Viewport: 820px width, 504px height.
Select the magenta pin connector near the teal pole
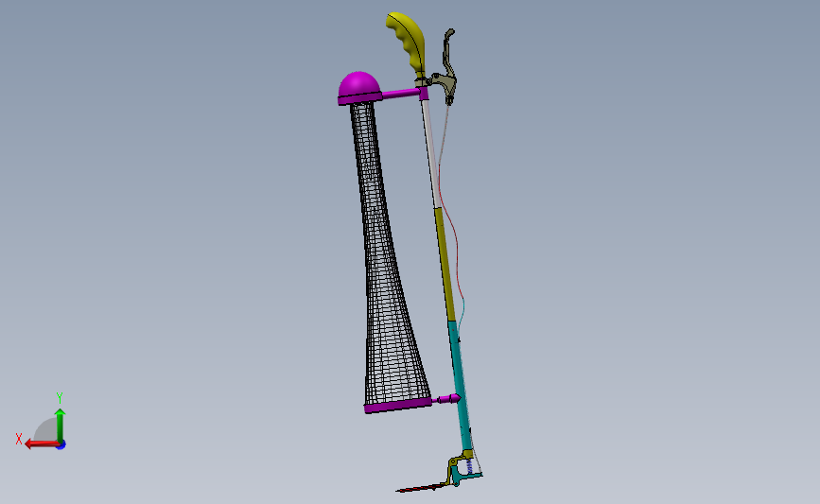tap(447, 399)
